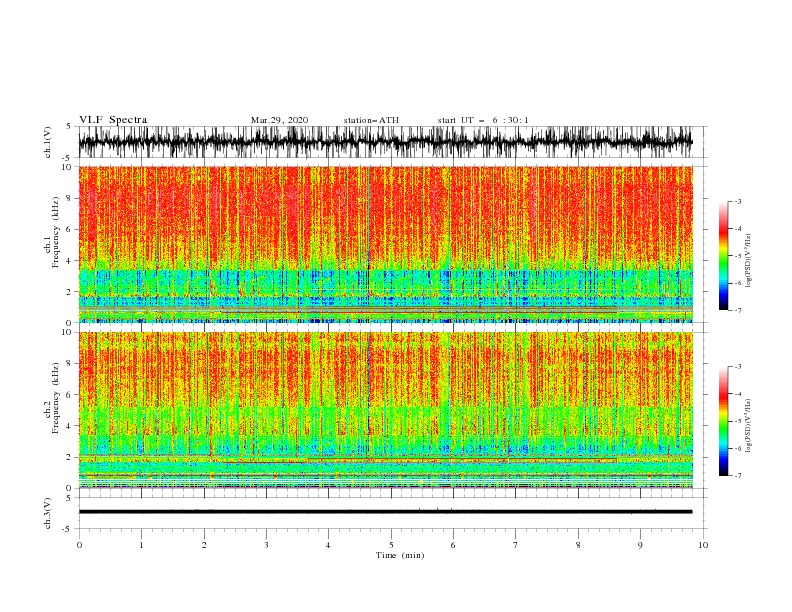The image size is (792, 612).
Task: Click the 'start UT = 6 :30: 1' text
Action: pos(483,120)
